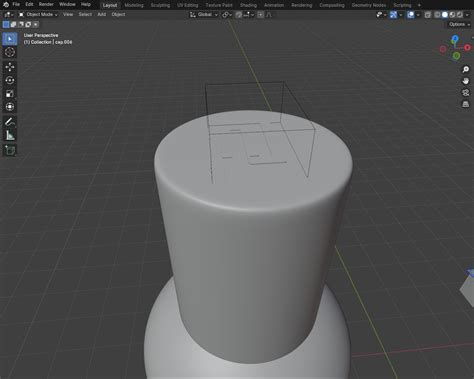Toggle show overlays button
This screenshot has width=474, height=379.
[x=410, y=15]
